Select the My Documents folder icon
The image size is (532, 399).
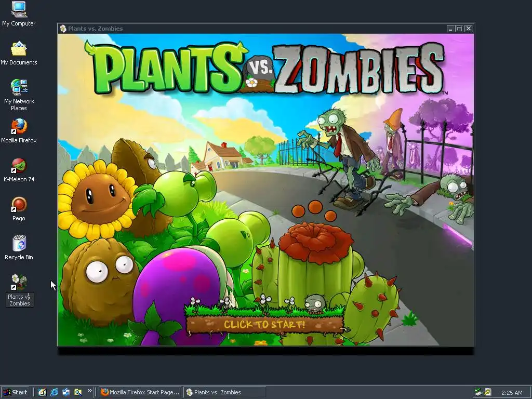[19, 53]
